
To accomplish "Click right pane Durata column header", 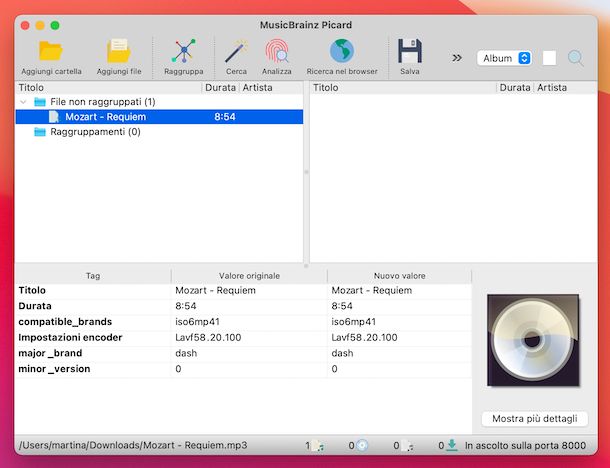I will (x=515, y=88).
